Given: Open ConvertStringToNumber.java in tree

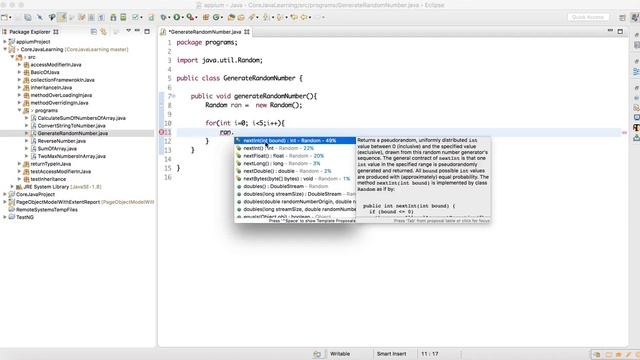Looking at the screenshot, I should [71, 126].
